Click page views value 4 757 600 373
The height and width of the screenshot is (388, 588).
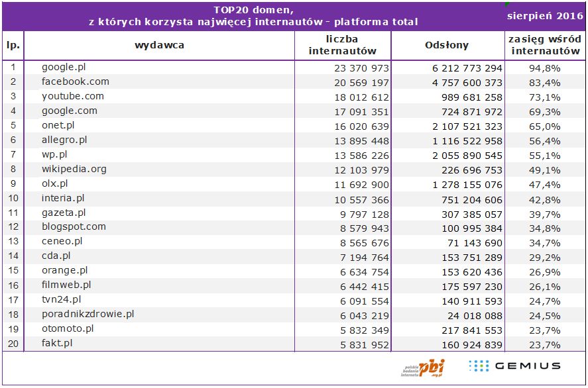click(x=467, y=83)
